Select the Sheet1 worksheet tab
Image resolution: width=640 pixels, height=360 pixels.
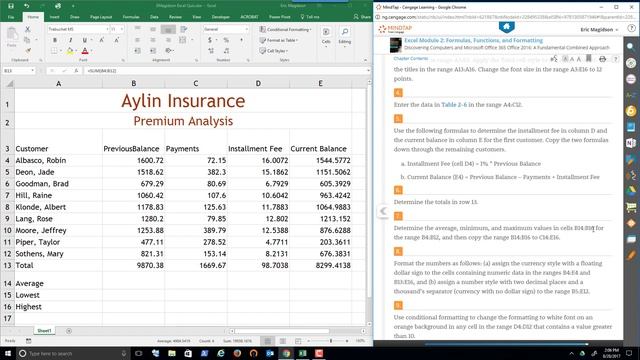(x=44, y=331)
